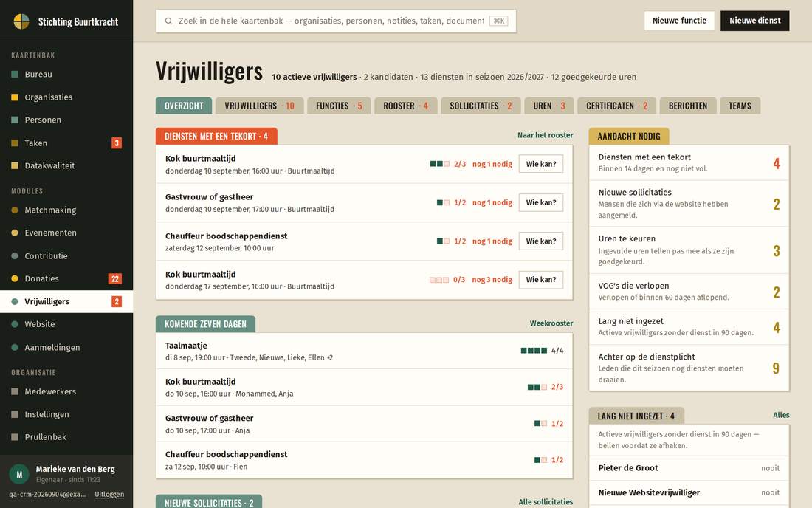
Task: Focus the kaartenbak search field
Action: 336,21
